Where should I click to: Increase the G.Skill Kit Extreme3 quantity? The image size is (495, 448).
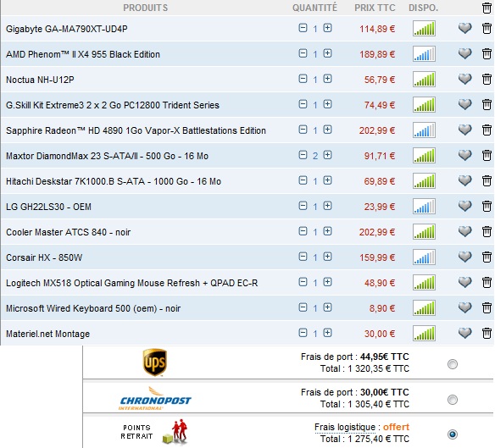pos(327,104)
